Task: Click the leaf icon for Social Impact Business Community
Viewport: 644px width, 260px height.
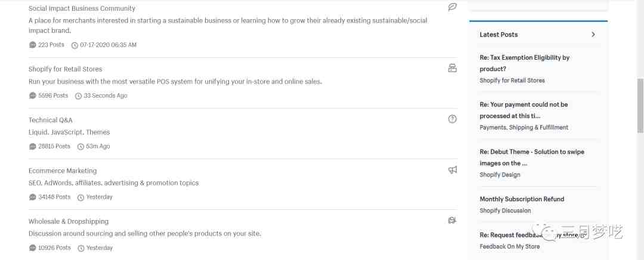Action: click(x=452, y=7)
